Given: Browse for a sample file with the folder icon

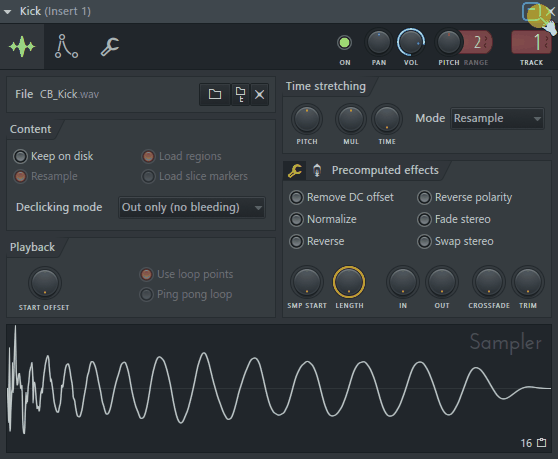Looking at the screenshot, I should pos(215,94).
